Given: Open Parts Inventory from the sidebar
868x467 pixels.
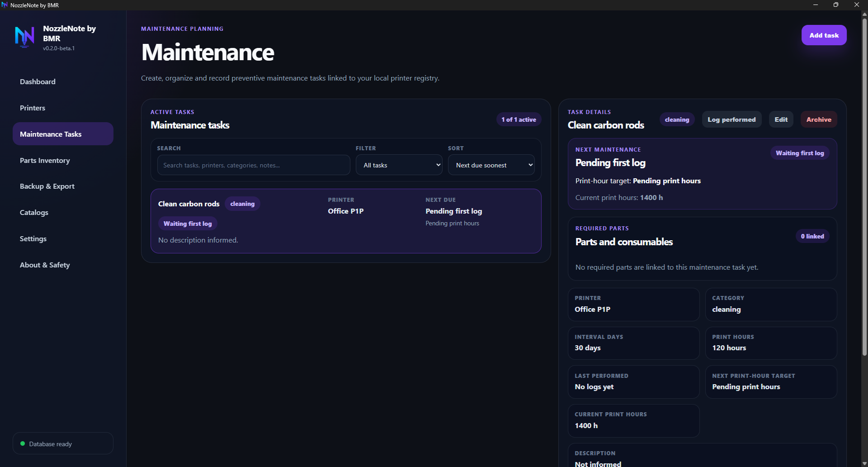Looking at the screenshot, I should point(63,160).
